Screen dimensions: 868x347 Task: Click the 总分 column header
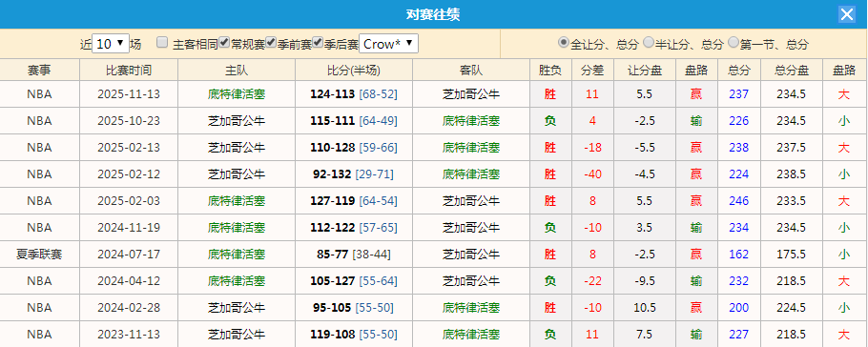point(739,70)
